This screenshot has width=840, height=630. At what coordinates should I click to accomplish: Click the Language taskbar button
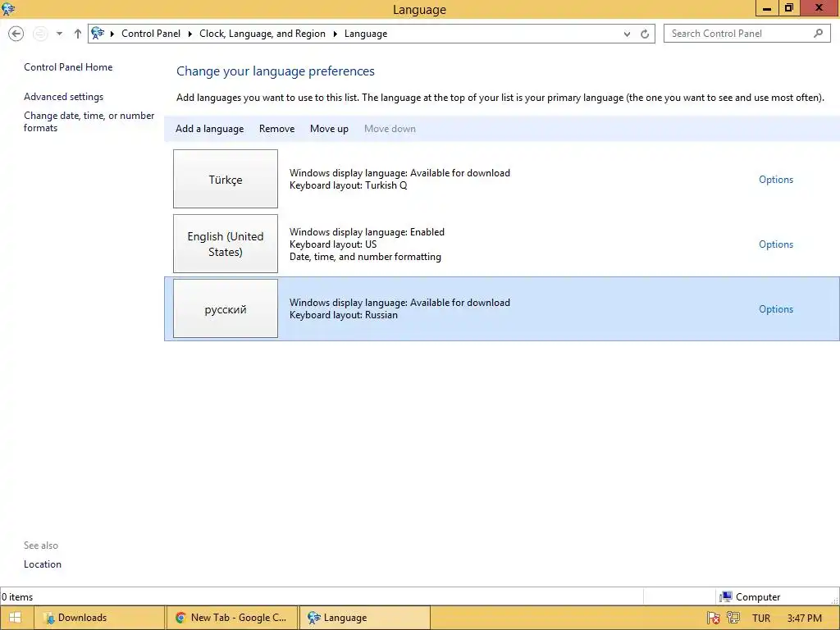[x=364, y=618]
